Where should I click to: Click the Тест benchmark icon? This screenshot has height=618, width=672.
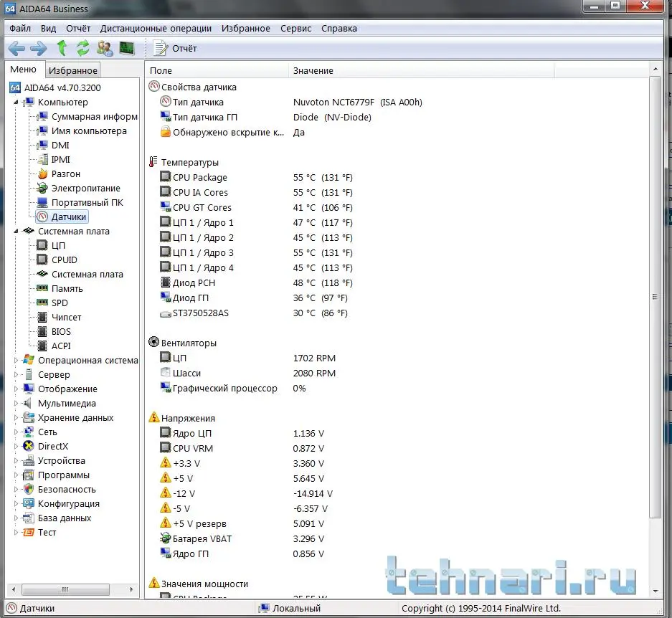28,532
